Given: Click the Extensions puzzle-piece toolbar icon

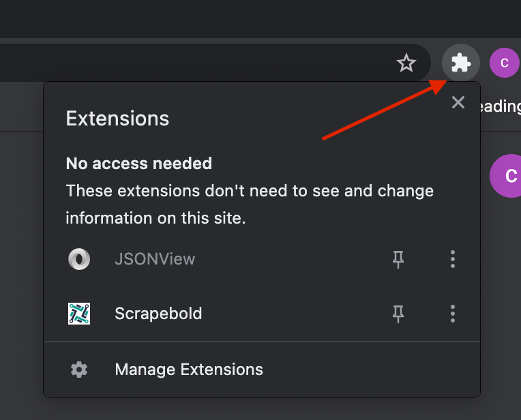Looking at the screenshot, I should (460, 63).
